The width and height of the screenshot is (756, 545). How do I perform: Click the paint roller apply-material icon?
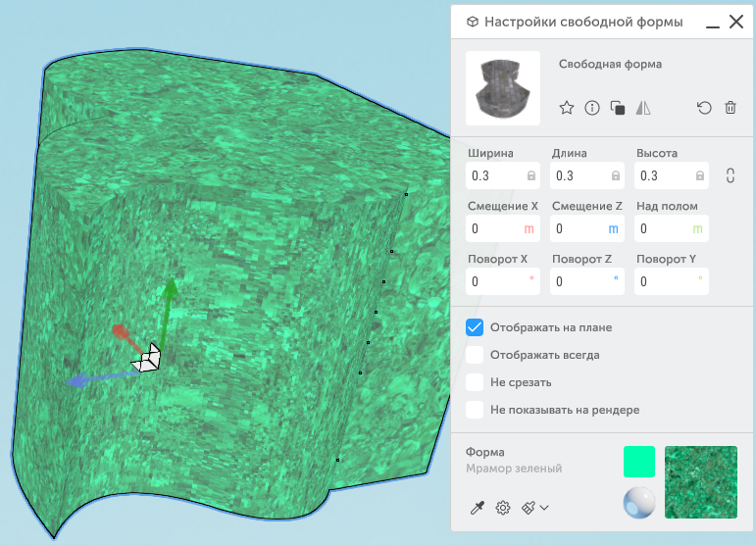coord(529,508)
